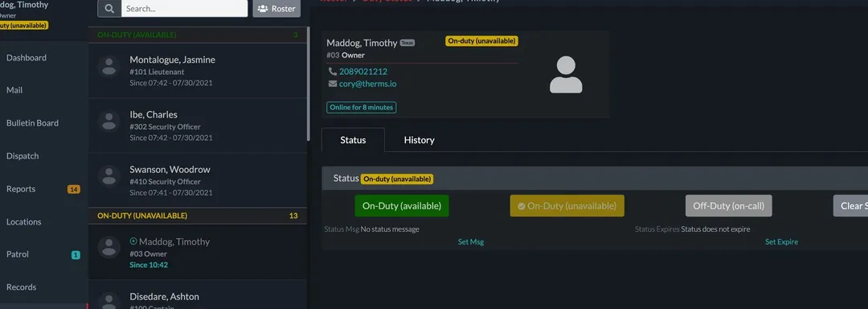Open Bulletin Board in sidebar

click(32, 123)
